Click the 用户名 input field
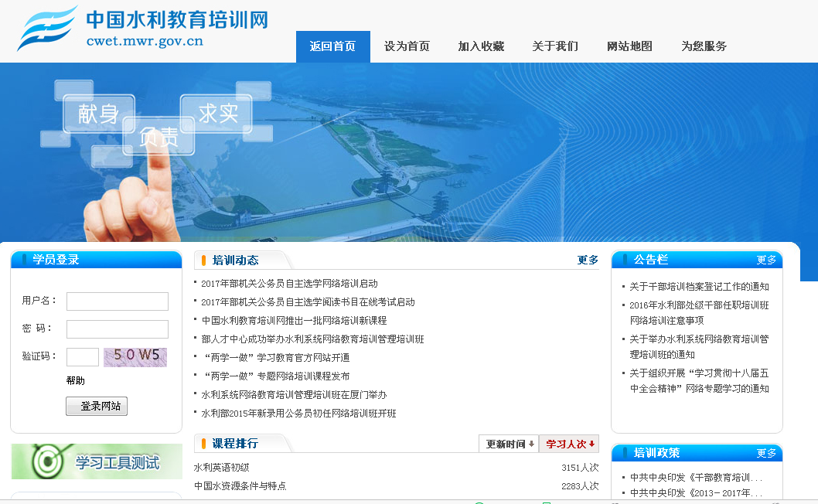The width and height of the screenshot is (818, 504). (x=117, y=301)
